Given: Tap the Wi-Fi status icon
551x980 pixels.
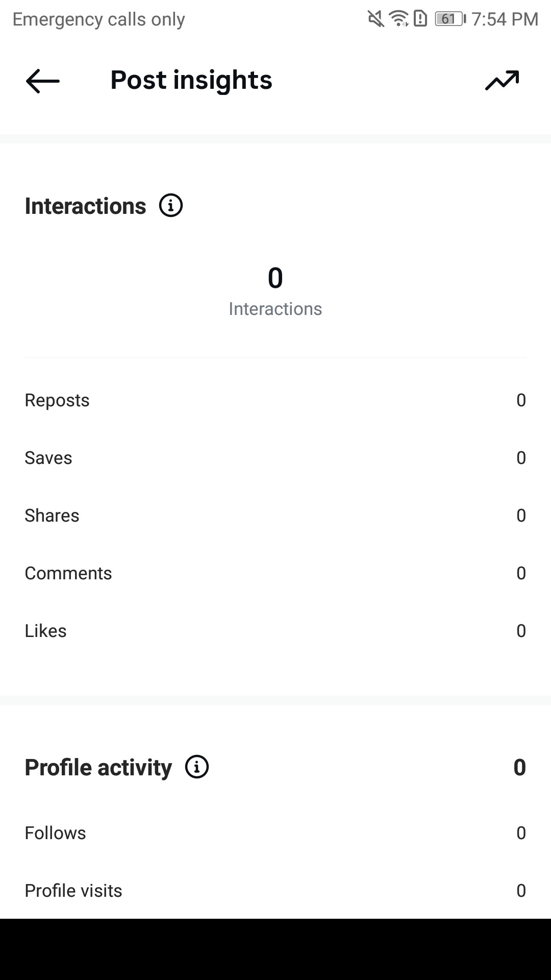Looking at the screenshot, I should pos(398,19).
